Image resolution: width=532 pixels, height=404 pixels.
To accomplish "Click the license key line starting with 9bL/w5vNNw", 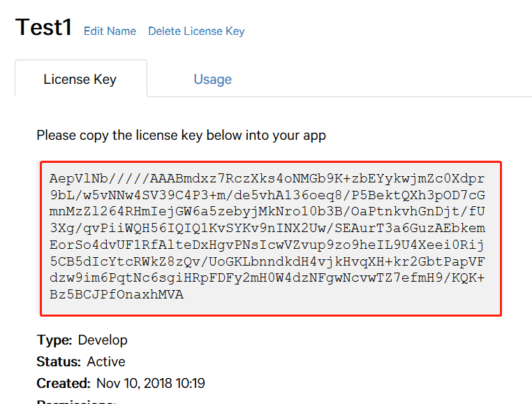I will [267, 194].
